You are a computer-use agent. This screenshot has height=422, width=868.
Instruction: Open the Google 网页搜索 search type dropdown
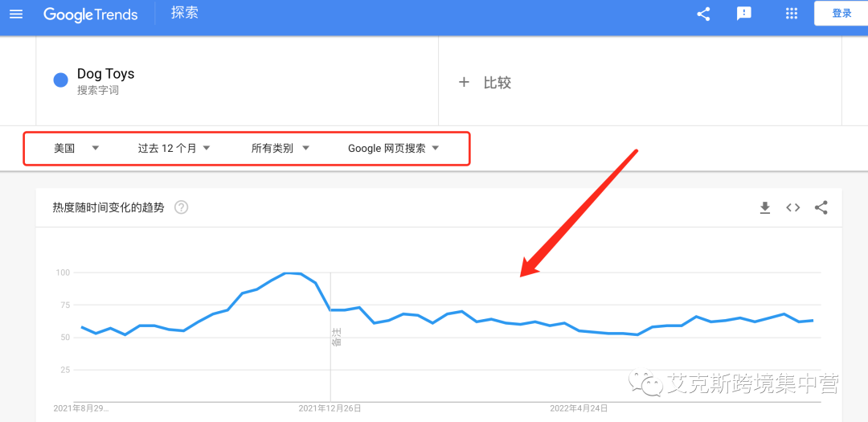tap(393, 148)
